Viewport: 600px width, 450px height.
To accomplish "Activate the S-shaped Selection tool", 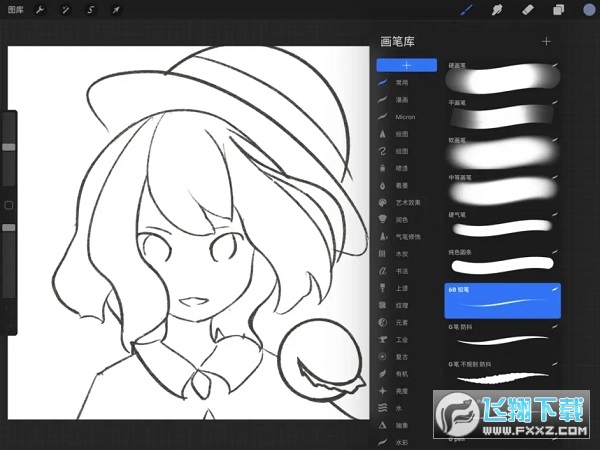I will (x=91, y=10).
